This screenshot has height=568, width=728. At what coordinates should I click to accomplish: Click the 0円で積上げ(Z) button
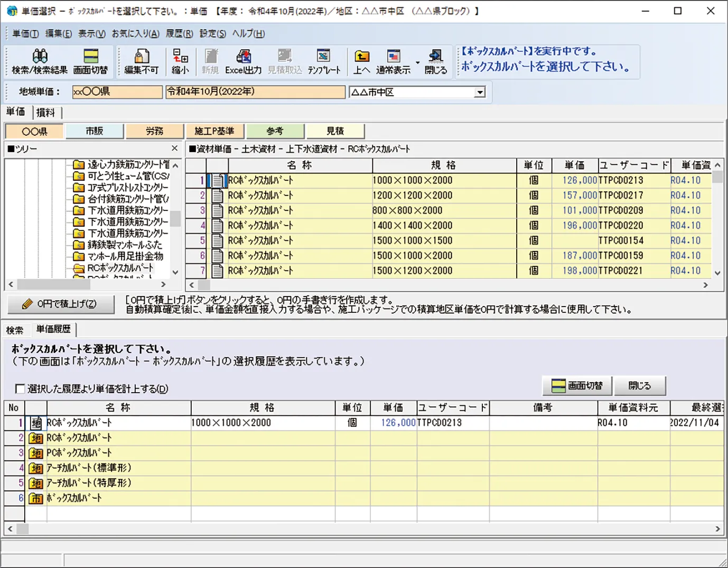[x=61, y=304]
